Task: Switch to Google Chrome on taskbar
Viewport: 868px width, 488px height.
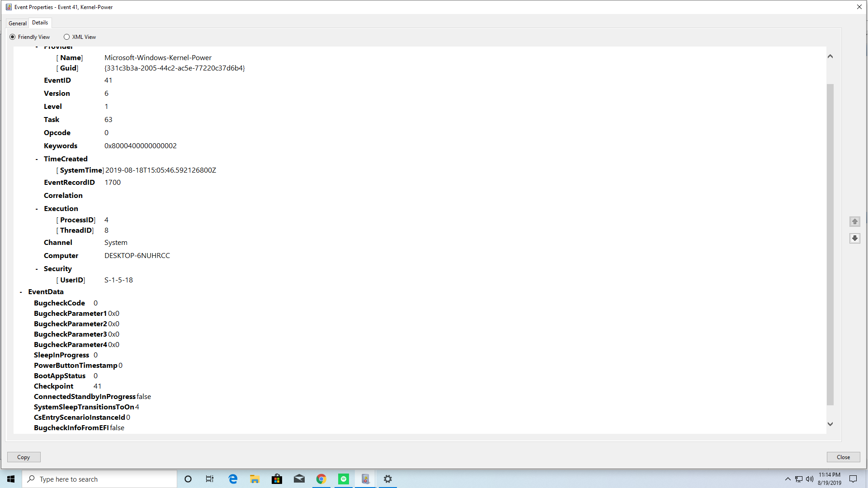Action: [x=321, y=479]
